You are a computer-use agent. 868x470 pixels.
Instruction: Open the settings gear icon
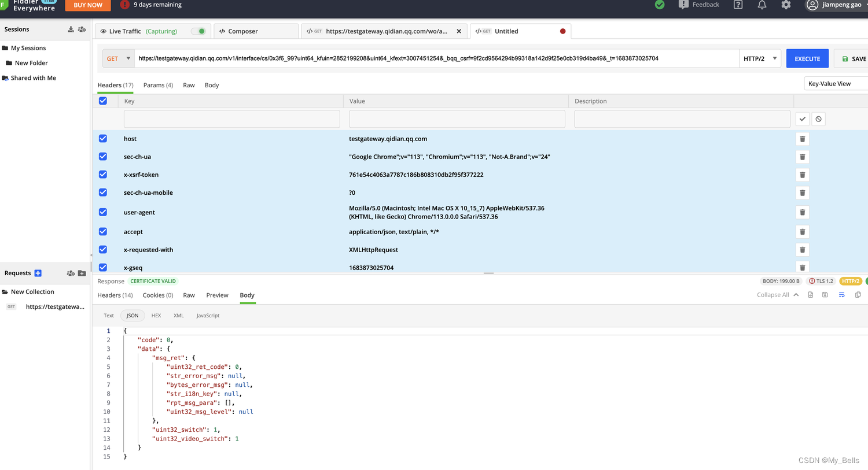[786, 5]
